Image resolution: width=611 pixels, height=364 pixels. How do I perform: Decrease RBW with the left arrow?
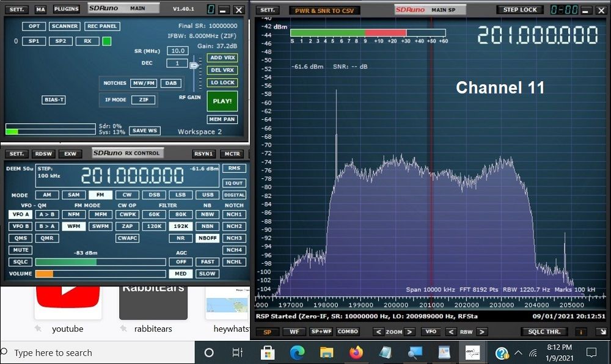pyautogui.click(x=452, y=332)
